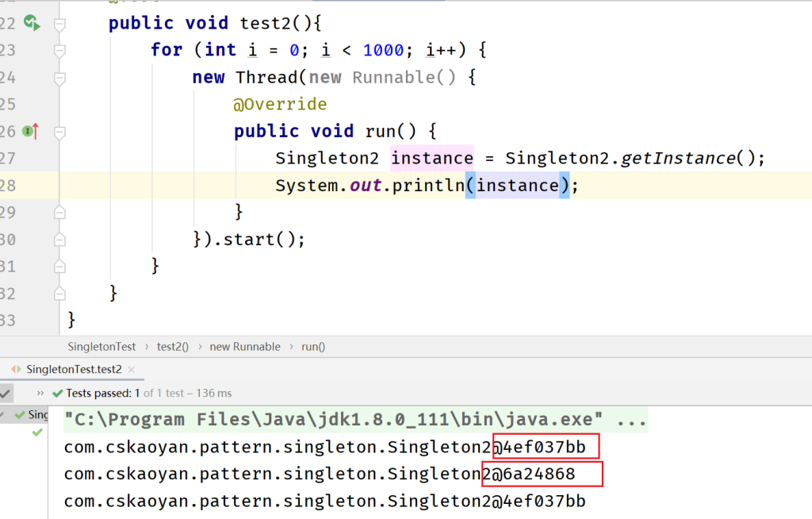This screenshot has width=812, height=519.
Task: Close the SingletonTest.test2 run tab
Action: pos(131,370)
